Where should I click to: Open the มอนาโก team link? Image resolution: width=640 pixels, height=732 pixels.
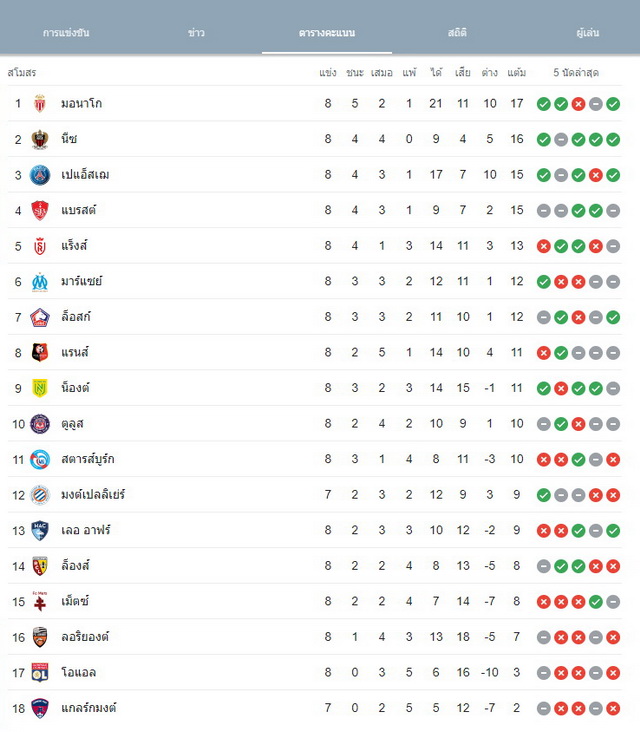tap(82, 103)
